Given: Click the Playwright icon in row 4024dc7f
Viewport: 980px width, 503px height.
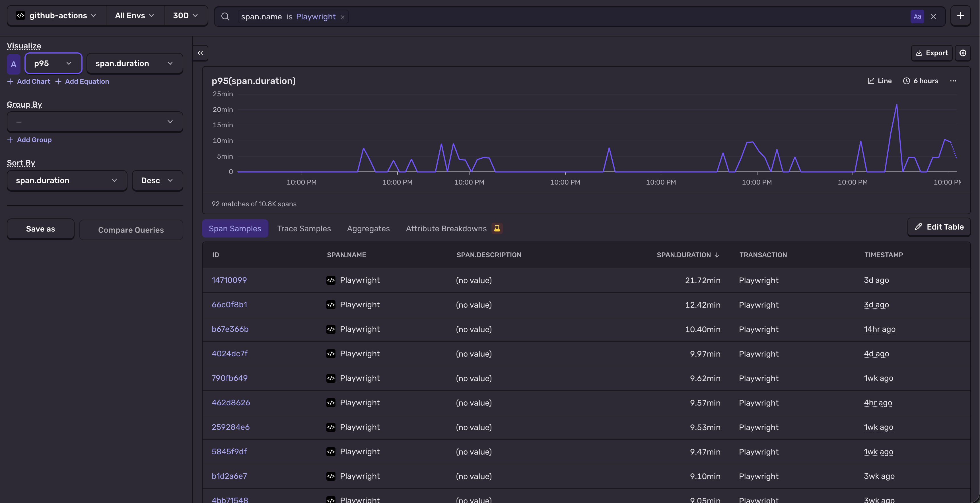Looking at the screenshot, I should [x=331, y=354].
